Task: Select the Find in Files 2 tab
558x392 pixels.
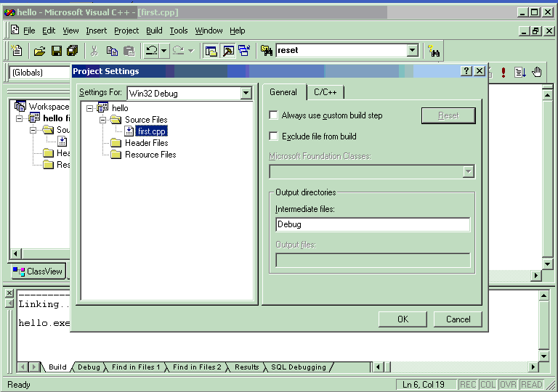Action: pos(197,367)
